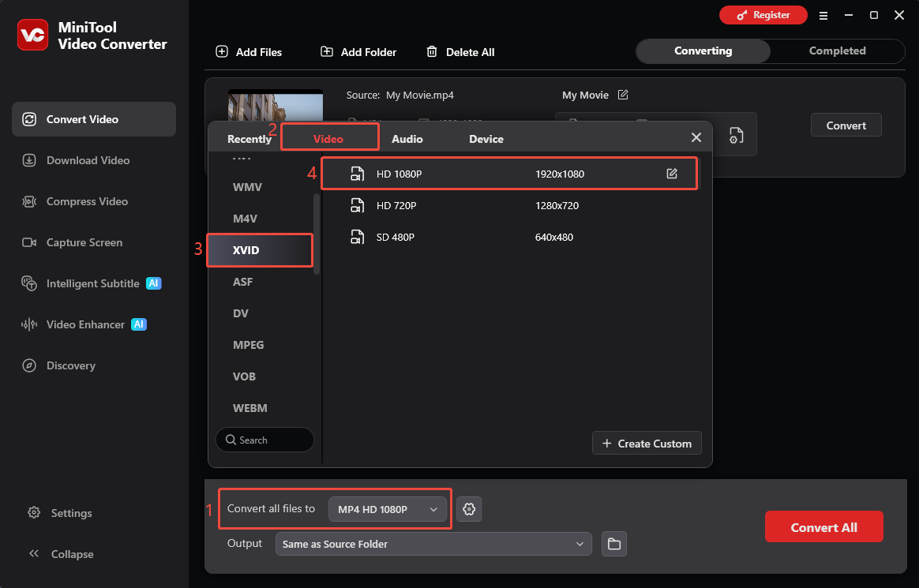This screenshot has width=919, height=588.
Task: Open the MP4 HD 1080P format dropdown
Action: 388,509
